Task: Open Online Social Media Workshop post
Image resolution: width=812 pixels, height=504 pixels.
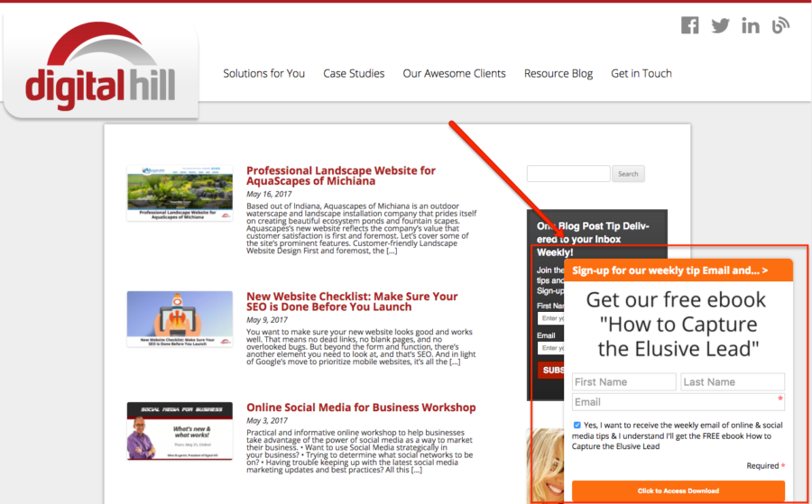Action: (361, 408)
